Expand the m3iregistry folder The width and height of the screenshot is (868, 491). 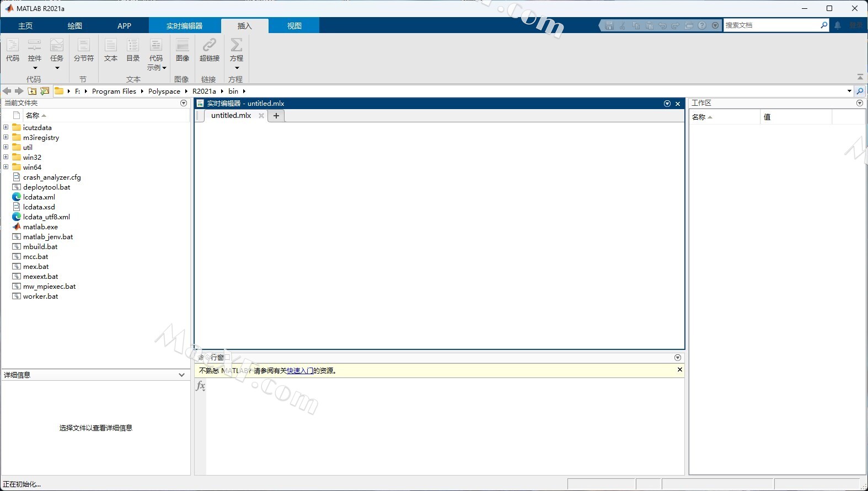[x=6, y=137]
